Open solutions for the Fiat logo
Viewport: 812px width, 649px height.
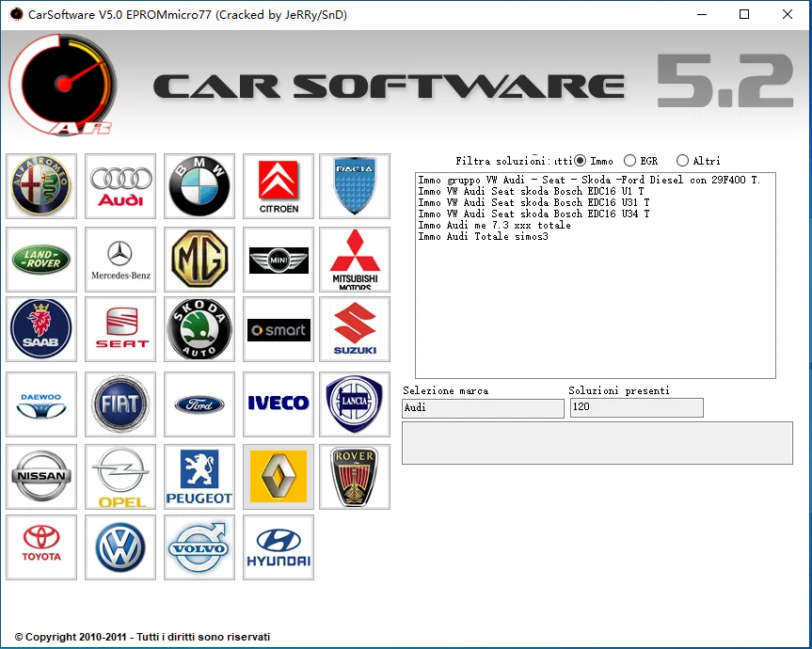(x=120, y=404)
